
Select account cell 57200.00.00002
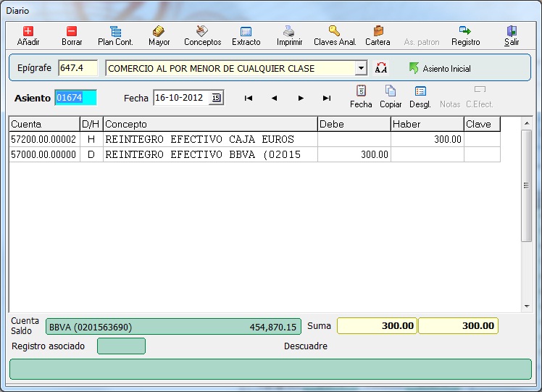(44, 139)
